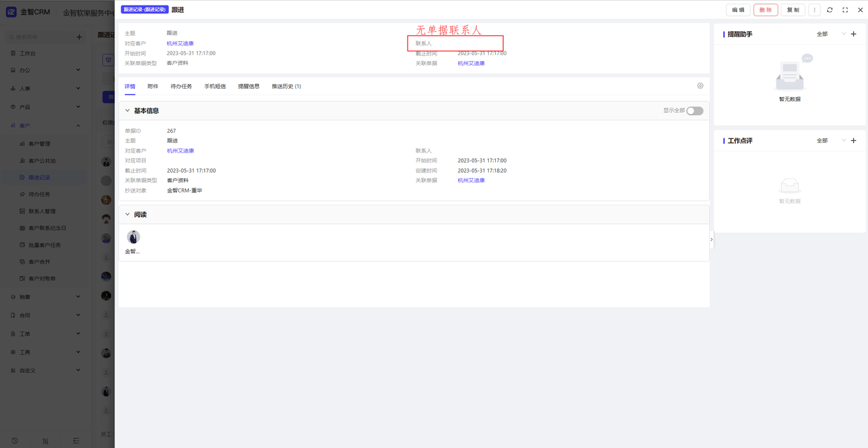Click the fullscreen expand icon
This screenshot has width=868, height=448.
pos(845,10)
